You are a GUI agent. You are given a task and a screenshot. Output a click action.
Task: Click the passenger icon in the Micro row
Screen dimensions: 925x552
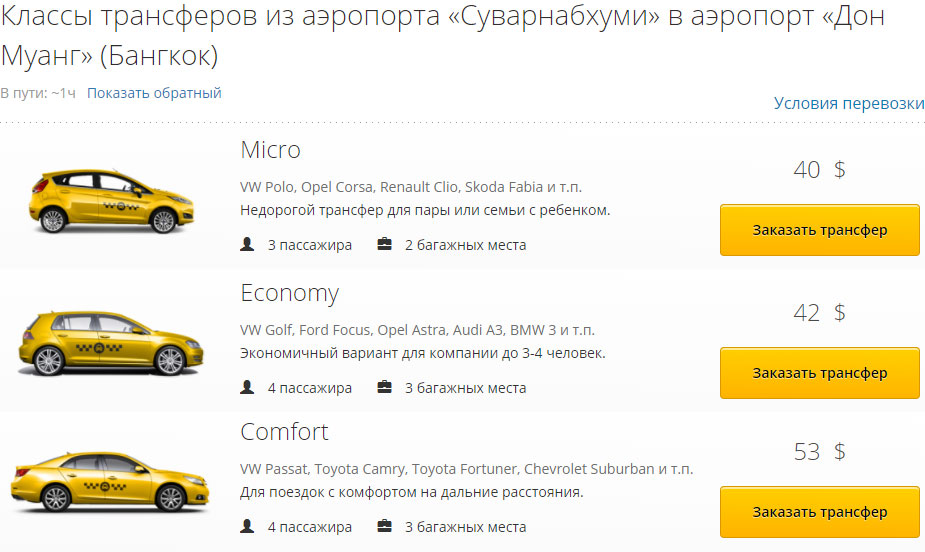point(247,244)
